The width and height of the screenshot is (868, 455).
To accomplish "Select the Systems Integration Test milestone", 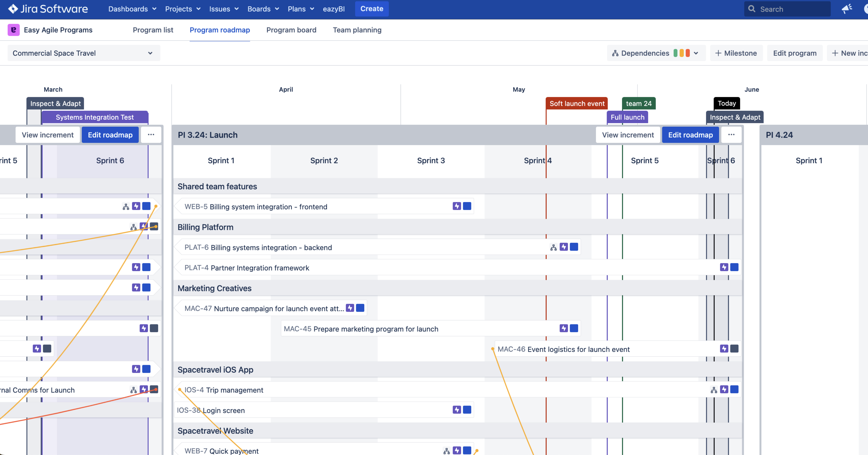I will [95, 117].
